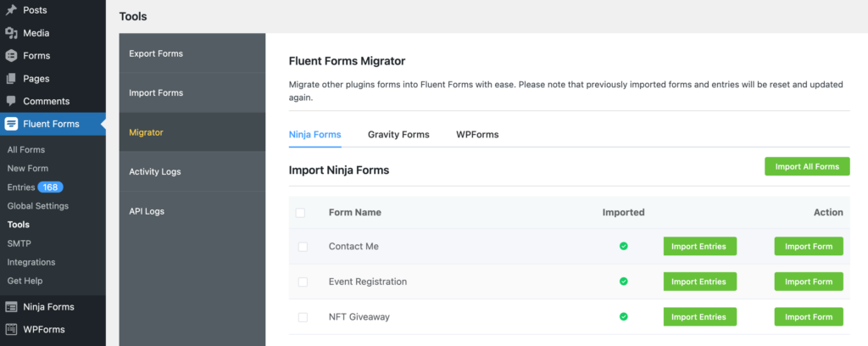This screenshot has height=346, width=868.
Task: Click the green imported checkmark for Contact Me
Action: click(x=623, y=246)
